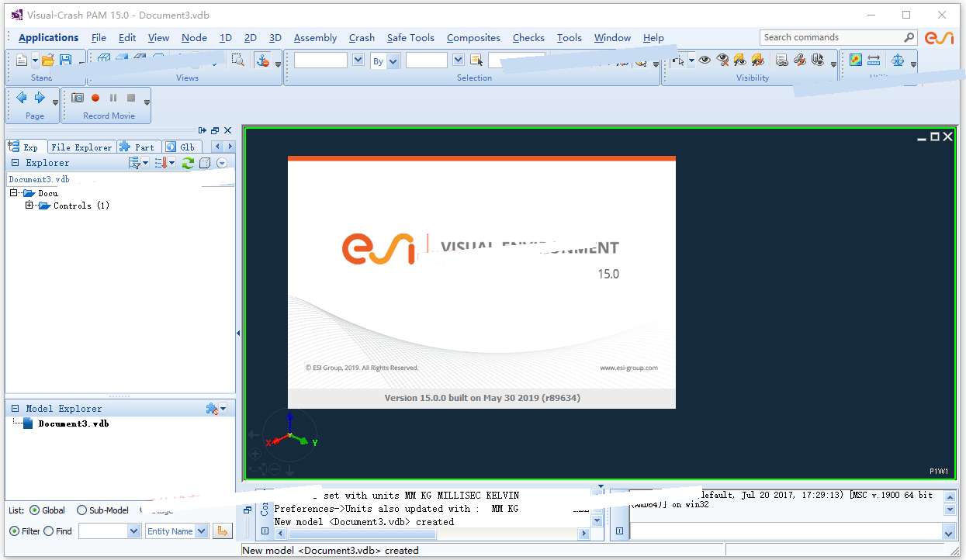Screen dimensions: 966x560
Task: Click the zoom window magnifier icon
Action: [x=238, y=60]
